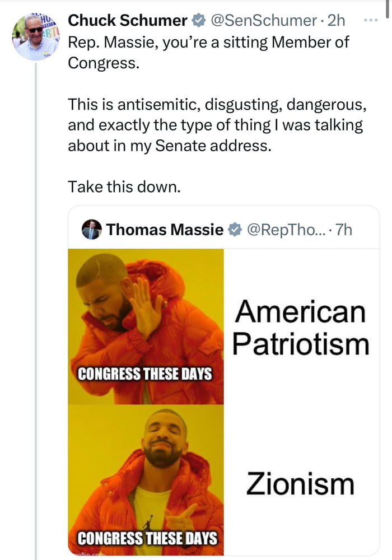Open the three-dot more options menu
The height and width of the screenshot is (560, 392).
coord(370,20)
